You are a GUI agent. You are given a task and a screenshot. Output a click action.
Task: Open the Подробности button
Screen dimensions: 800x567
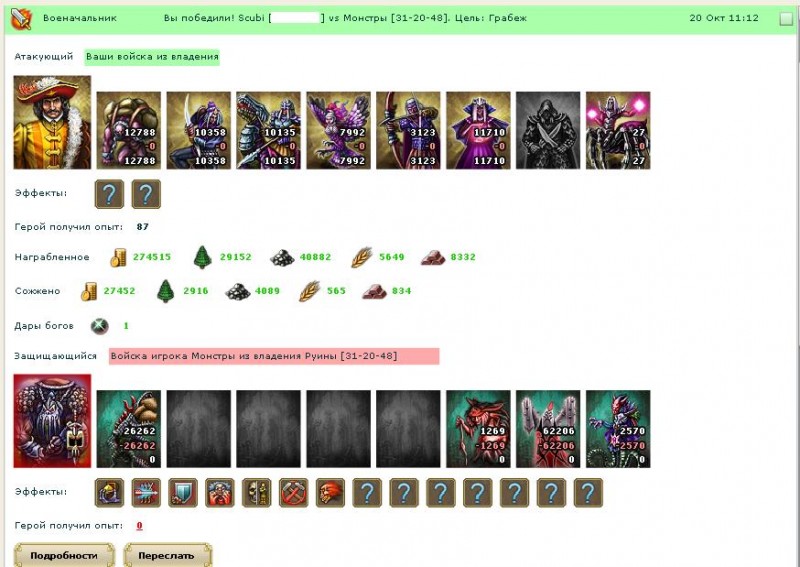[x=64, y=555]
